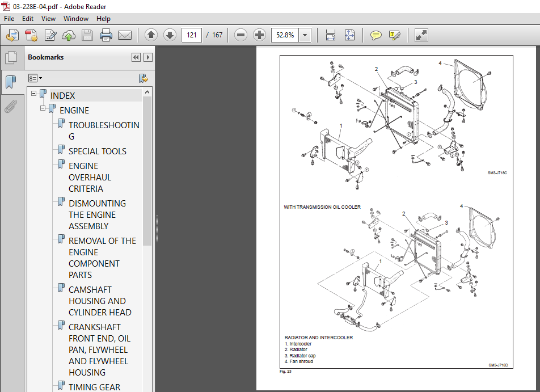The image size is (540, 392).
Task: Select the INDEX bookmark
Action: tap(62, 95)
